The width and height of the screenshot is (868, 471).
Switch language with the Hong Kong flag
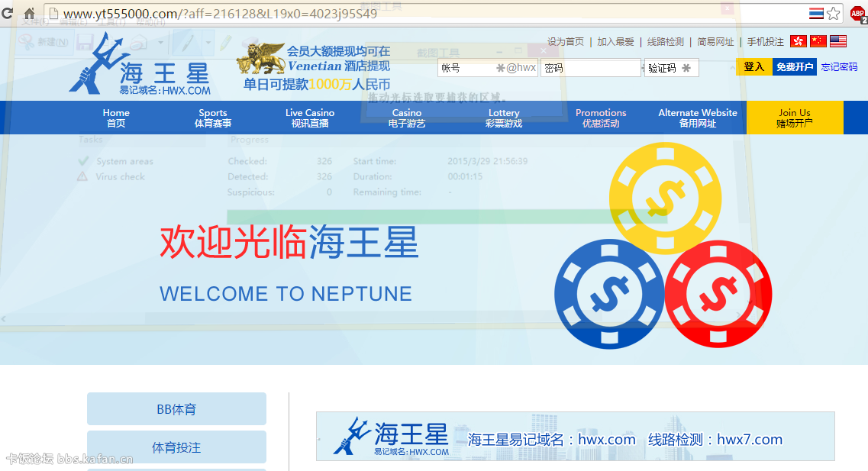pos(798,41)
